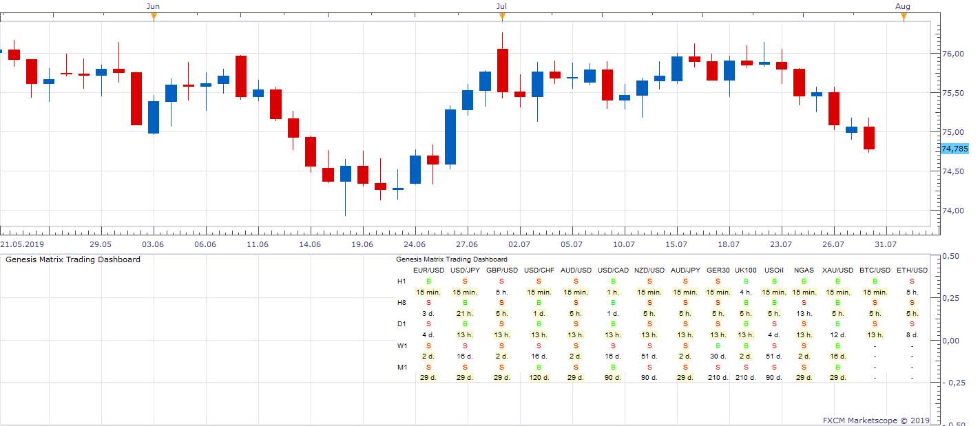Select the USD/CHF column header
The image size is (980, 426).
(x=539, y=270)
